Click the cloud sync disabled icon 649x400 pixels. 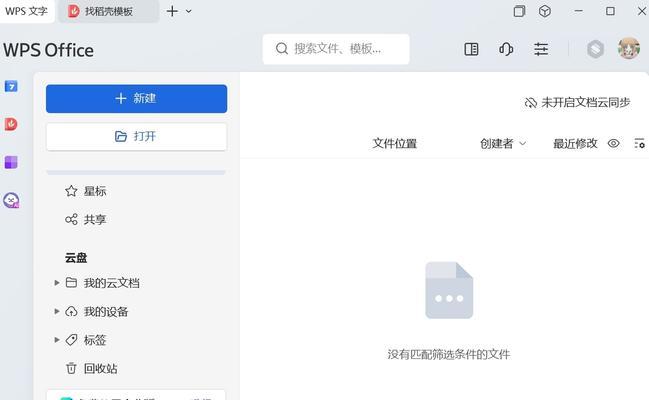pyautogui.click(x=531, y=103)
